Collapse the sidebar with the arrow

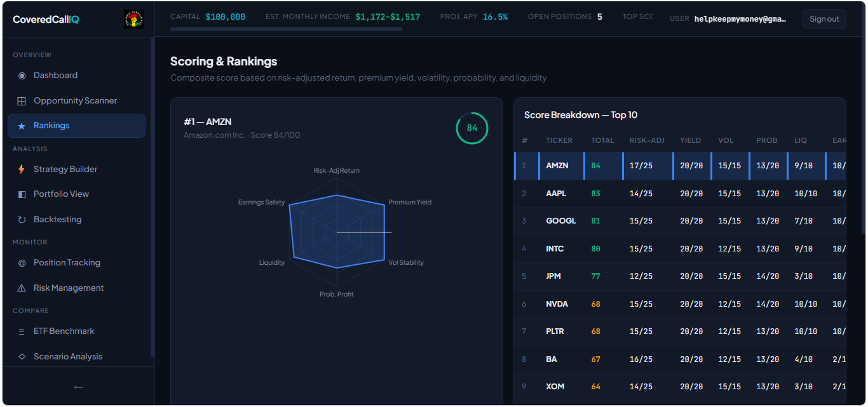click(x=78, y=387)
